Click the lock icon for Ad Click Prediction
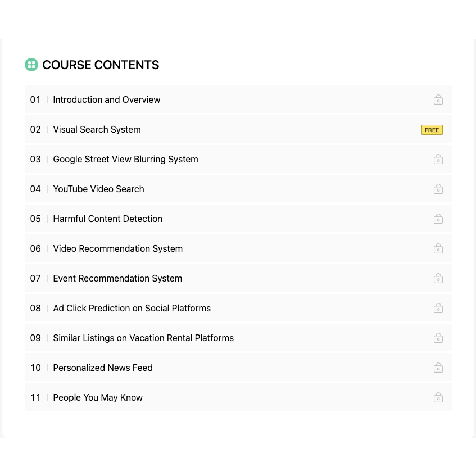 pyautogui.click(x=438, y=308)
